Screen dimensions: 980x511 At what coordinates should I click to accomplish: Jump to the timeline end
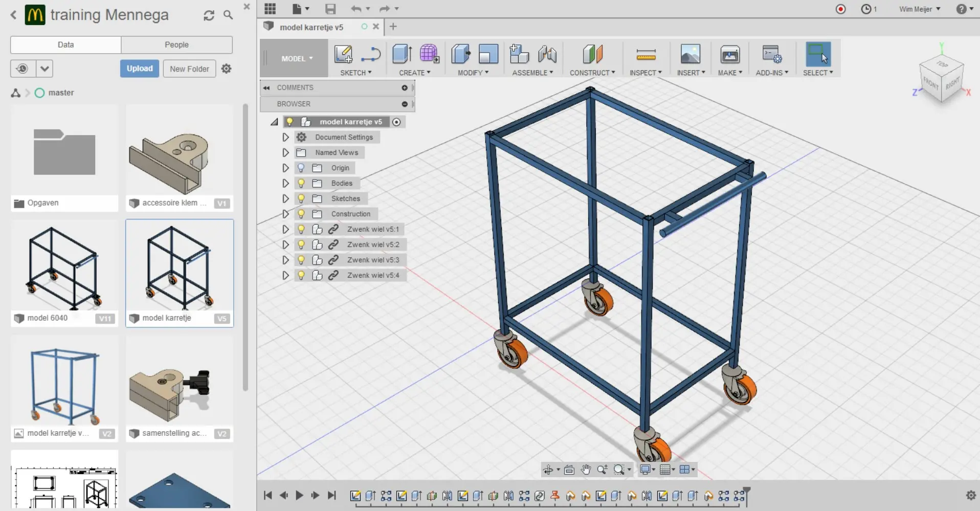(332, 495)
